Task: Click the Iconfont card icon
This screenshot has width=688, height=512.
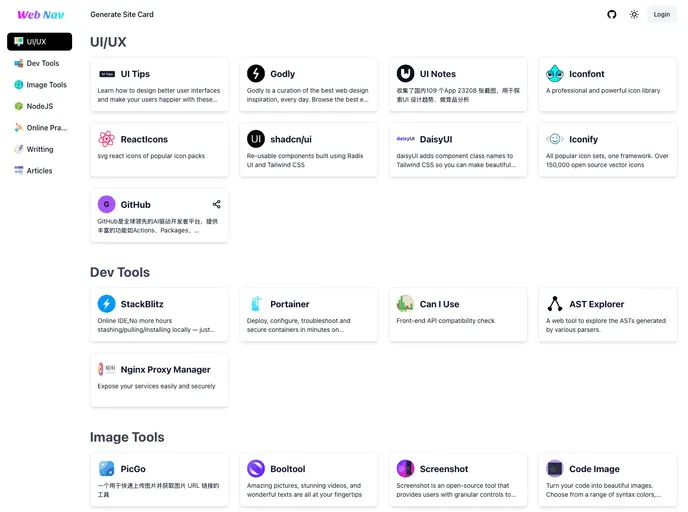Action: pyautogui.click(x=555, y=74)
